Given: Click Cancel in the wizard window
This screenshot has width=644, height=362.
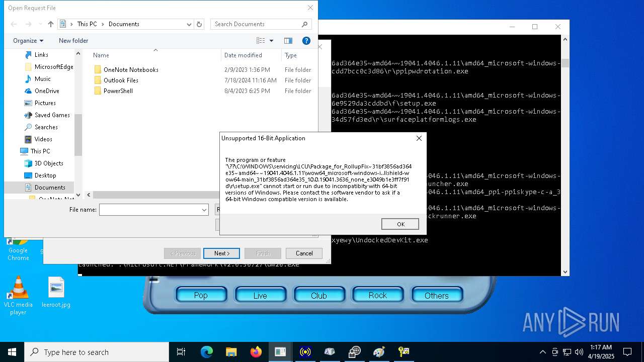Looking at the screenshot, I should (304, 253).
